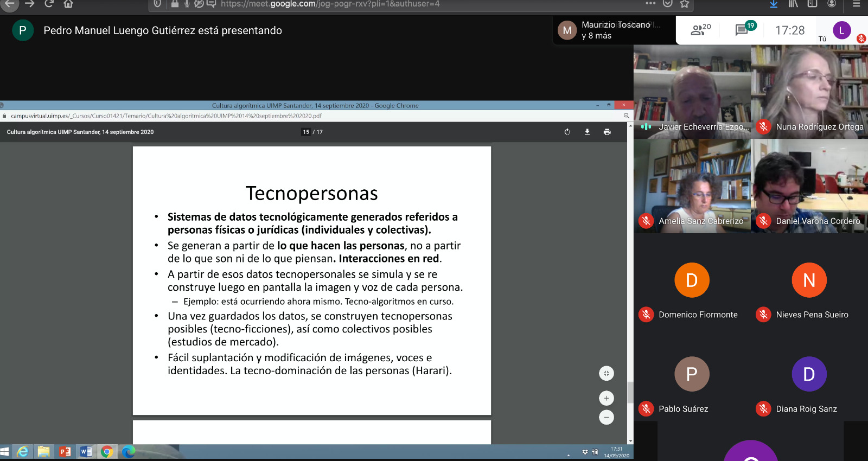Open File Explorer from shared taskbar

point(44,451)
